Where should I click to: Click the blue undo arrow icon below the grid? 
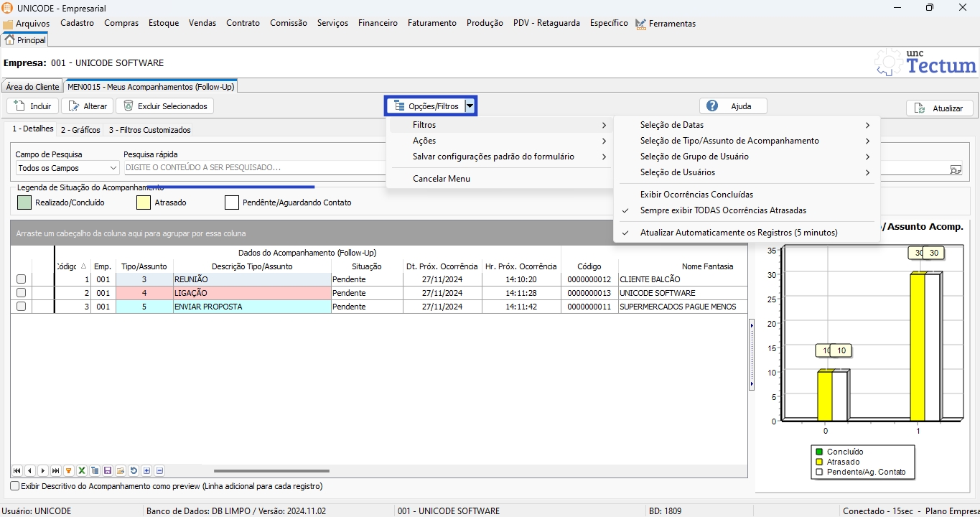[134, 471]
